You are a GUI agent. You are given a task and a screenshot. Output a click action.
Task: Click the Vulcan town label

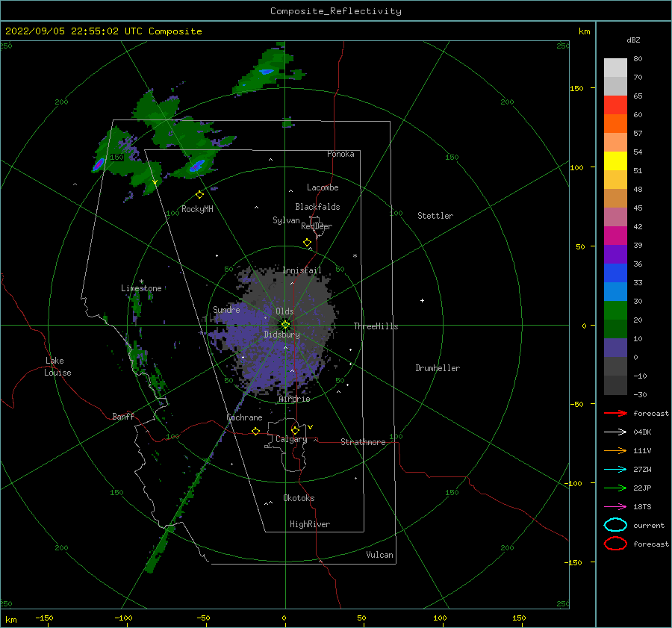pyautogui.click(x=380, y=555)
